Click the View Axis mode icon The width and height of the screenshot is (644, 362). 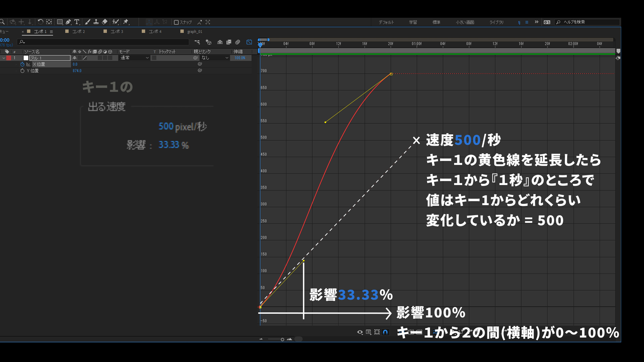[x=165, y=22]
